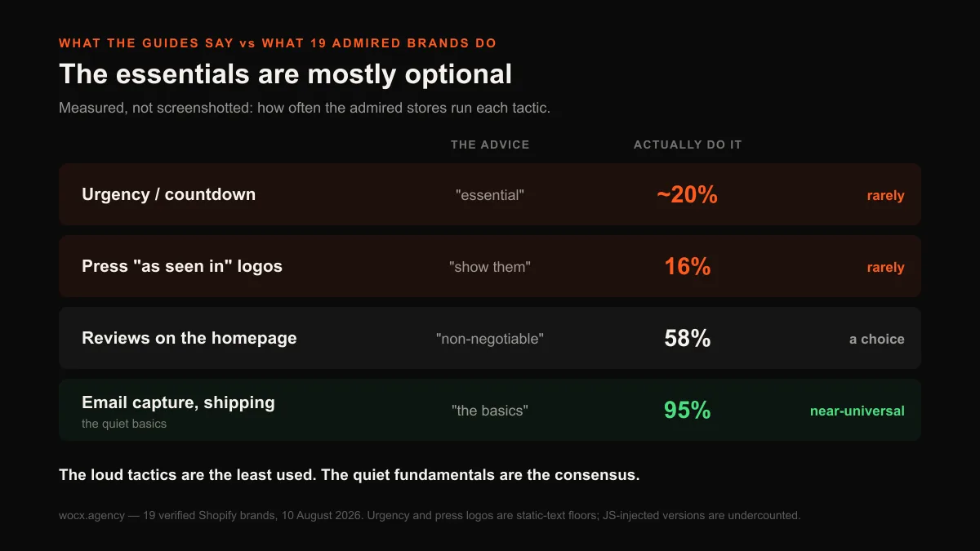
Task: Click the "show them" advice quote
Action: [x=490, y=267]
